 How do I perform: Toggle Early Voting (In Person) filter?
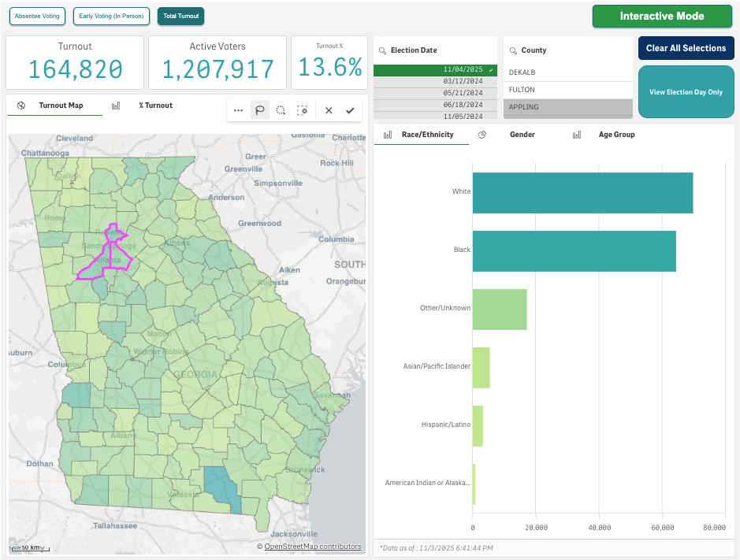[x=111, y=16]
